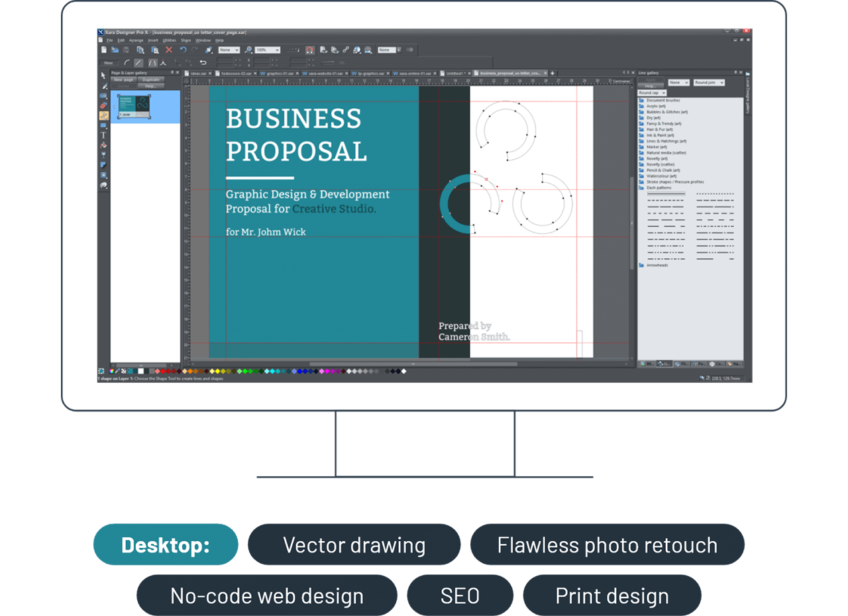This screenshot has width=848, height=616.
Task: Click the New page button
Action: tap(123, 79)
